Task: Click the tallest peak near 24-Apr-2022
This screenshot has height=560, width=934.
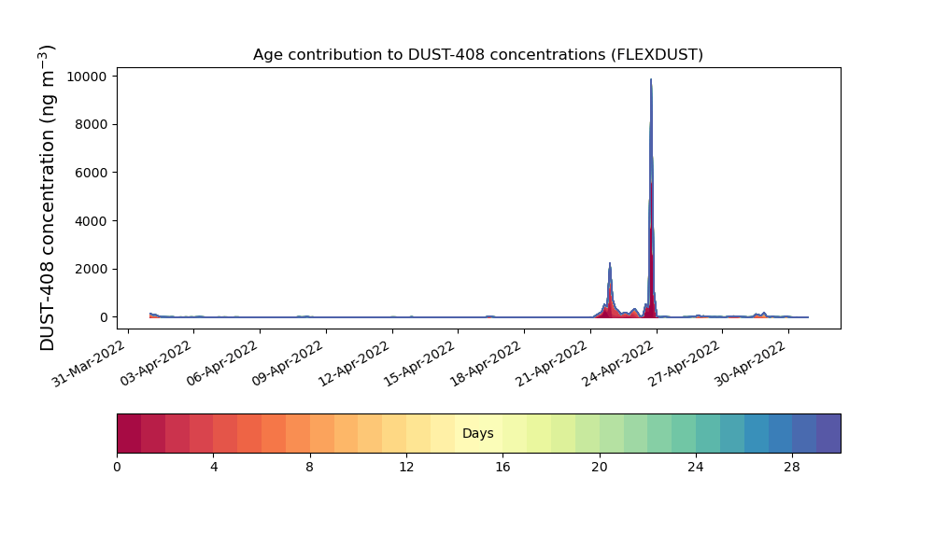Action: click(651, 84)
